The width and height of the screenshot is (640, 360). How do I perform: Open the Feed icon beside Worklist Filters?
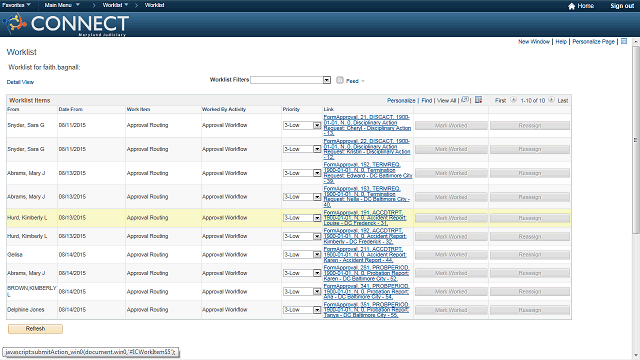340,80
